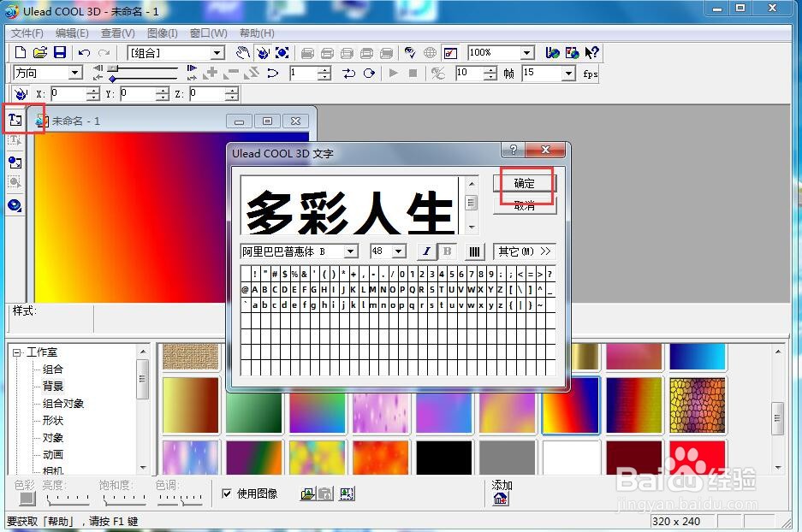Click the insert text tool in the left toolbar
Viewport: 802px width, 532px height.
[x=15, y=120]
